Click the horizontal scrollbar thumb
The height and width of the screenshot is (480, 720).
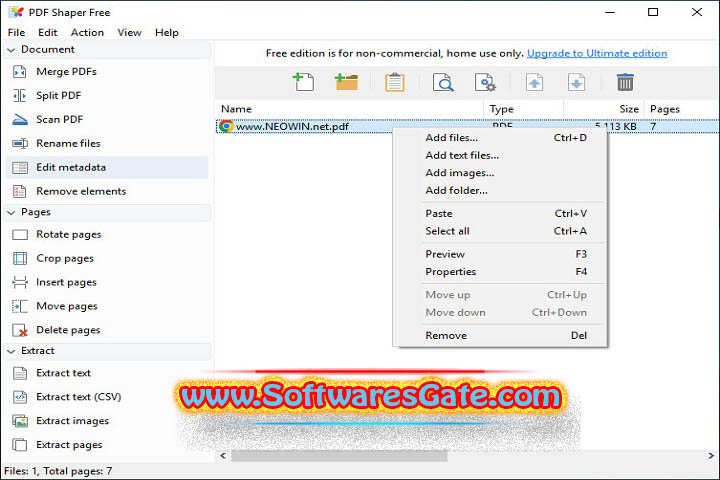click(339, 456)
